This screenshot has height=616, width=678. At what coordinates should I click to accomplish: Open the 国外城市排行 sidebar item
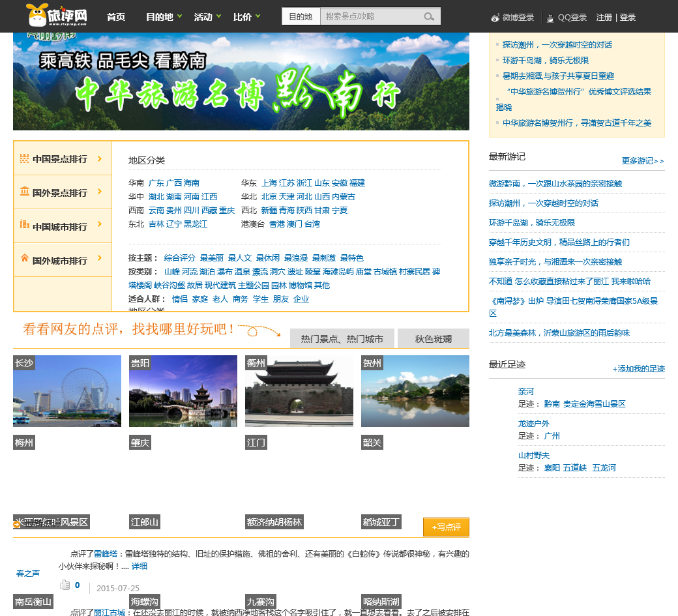point(63,260)
